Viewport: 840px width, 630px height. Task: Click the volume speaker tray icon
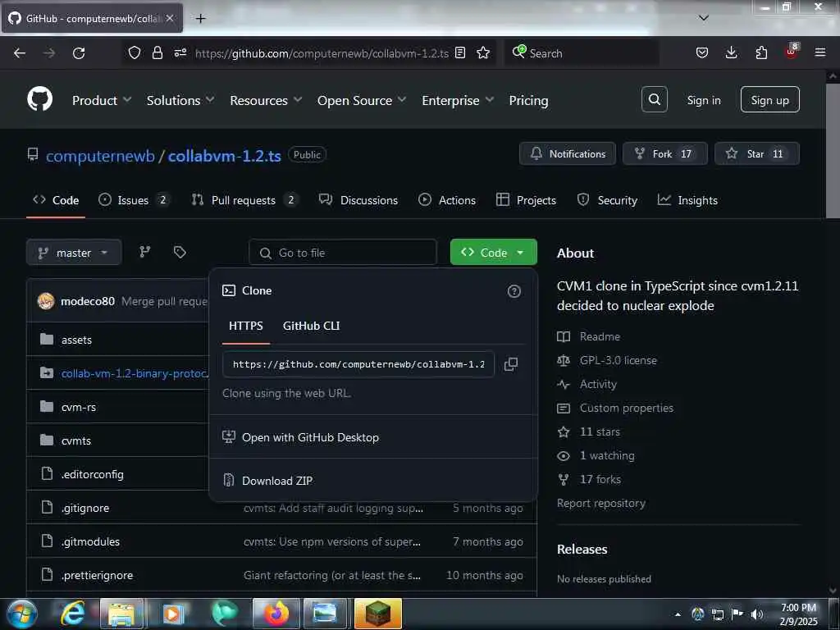757,614
